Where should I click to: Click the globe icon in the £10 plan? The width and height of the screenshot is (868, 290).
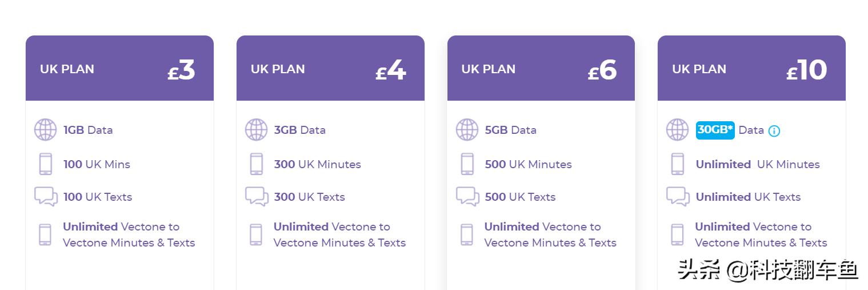[677, 130]
